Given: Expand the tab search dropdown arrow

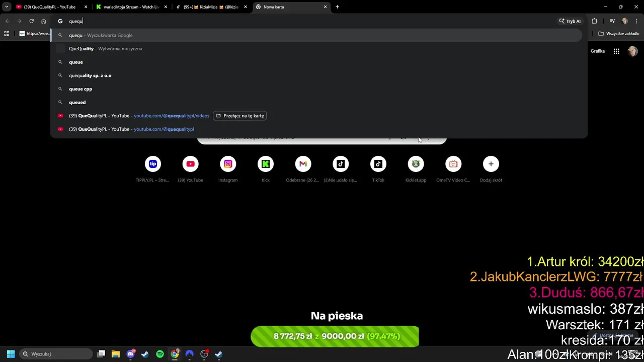Looking at the screenshot, I should 7,7.
